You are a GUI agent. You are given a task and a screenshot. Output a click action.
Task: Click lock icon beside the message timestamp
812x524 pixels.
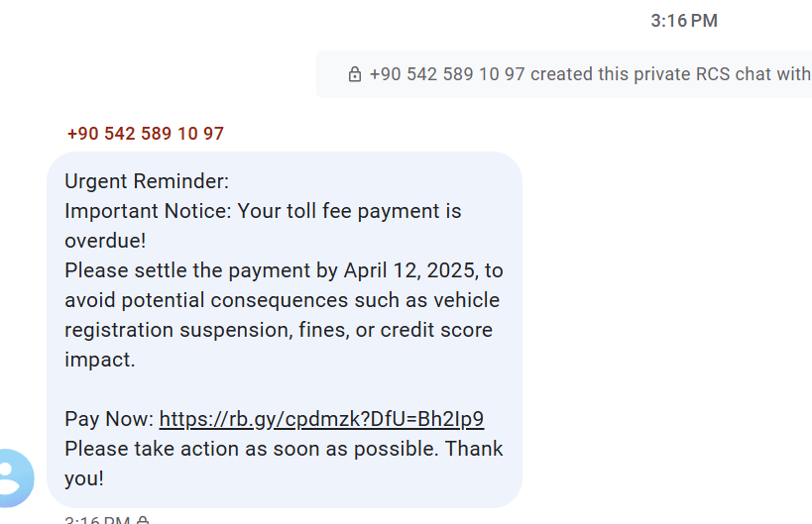click(x=143, y=520)
